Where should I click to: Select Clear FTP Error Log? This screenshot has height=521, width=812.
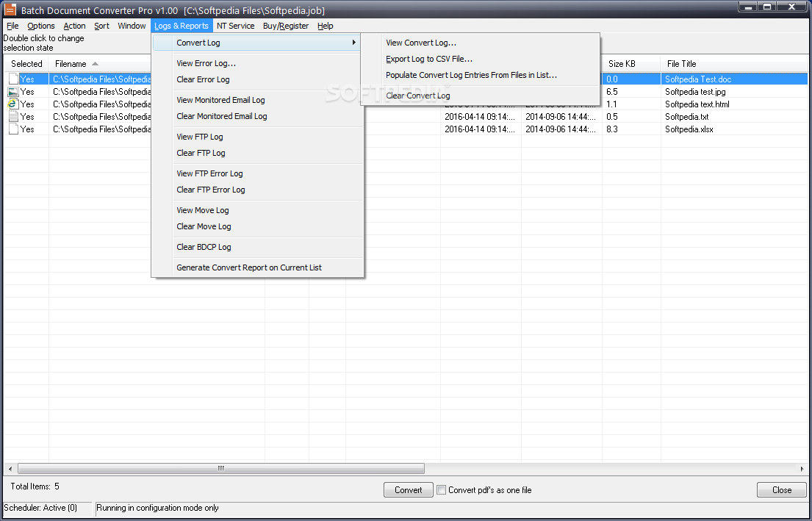click(211, 190)
